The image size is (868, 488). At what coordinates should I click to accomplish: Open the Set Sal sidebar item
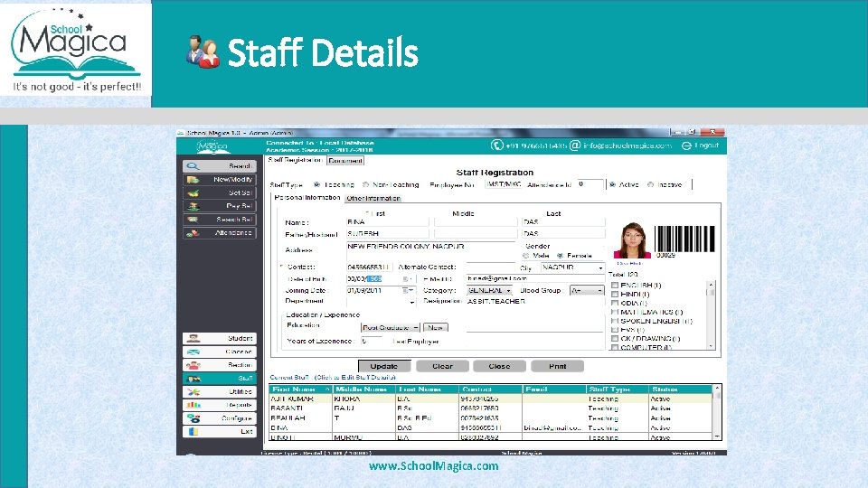pyautogui.click(x=219, y=193)
